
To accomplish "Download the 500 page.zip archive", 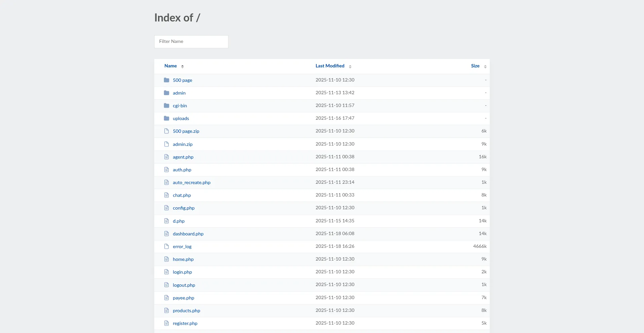I will (x=186, y=131).
